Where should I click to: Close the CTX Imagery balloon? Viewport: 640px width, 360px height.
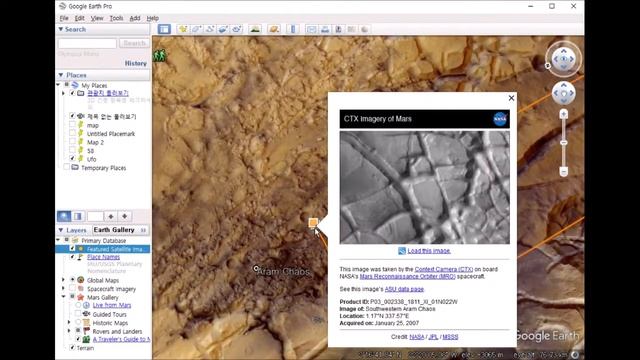tap(511, 98)
